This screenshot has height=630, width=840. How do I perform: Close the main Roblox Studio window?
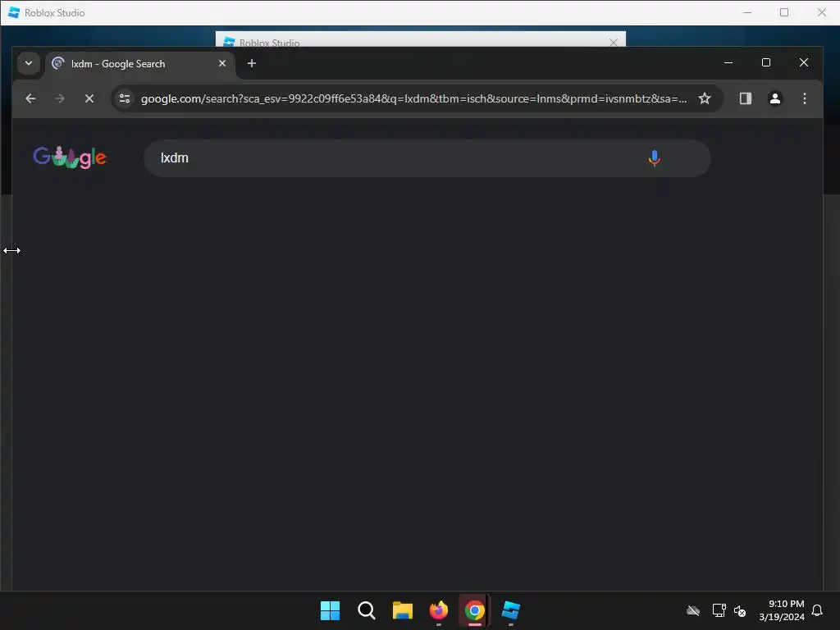821,12
